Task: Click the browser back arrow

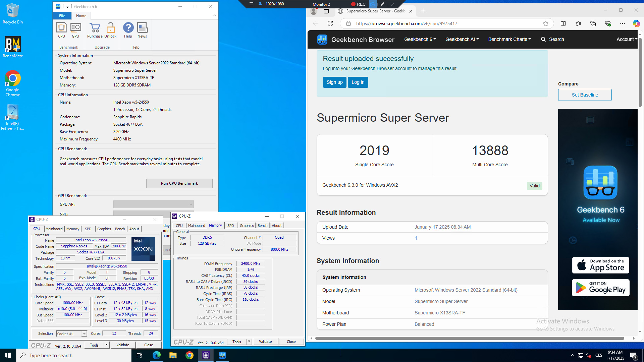Action: (316, 23)
